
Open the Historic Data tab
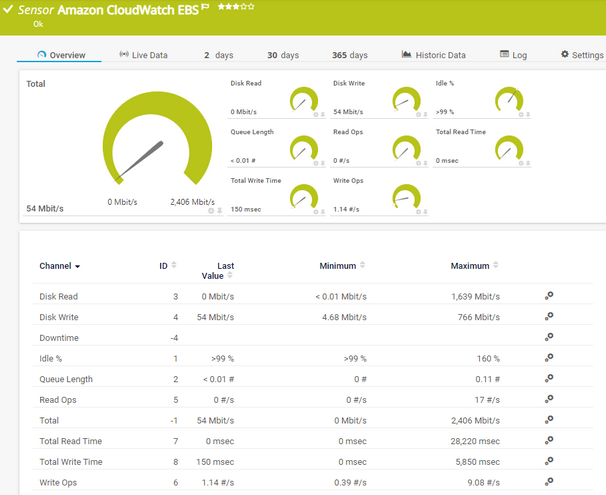[x=433, y=55]
